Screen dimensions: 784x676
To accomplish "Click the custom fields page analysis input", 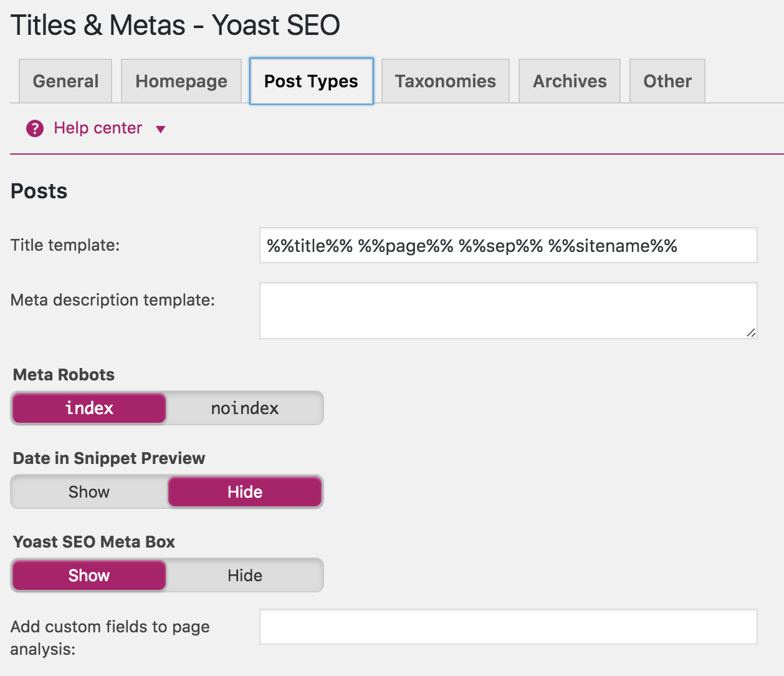I will (508, 627).
